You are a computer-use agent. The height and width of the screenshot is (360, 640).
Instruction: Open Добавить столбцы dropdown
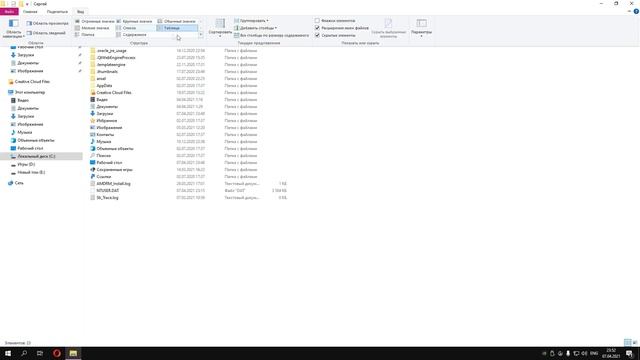256,28
